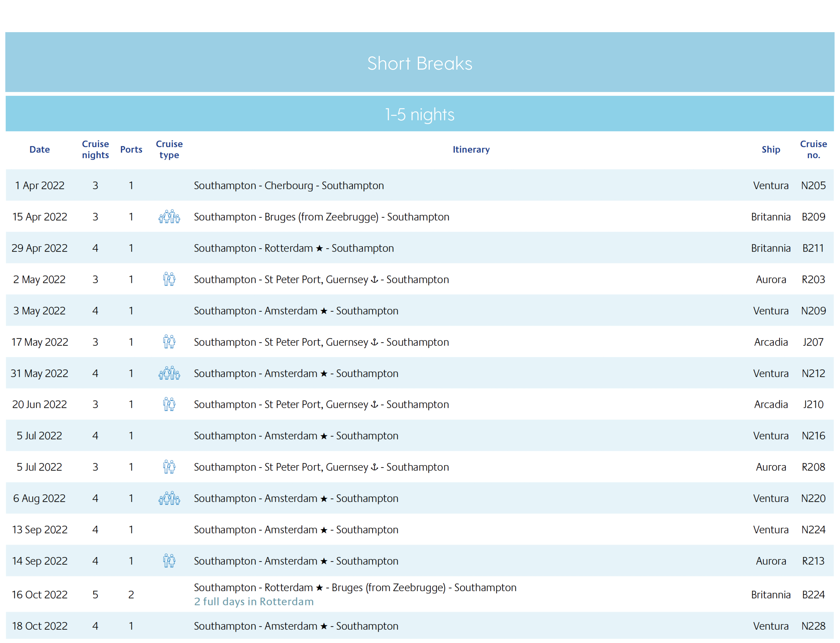The image size is (840, 643).
Task: Select the date 13 Sep 2022
Action: pos(39,530)
